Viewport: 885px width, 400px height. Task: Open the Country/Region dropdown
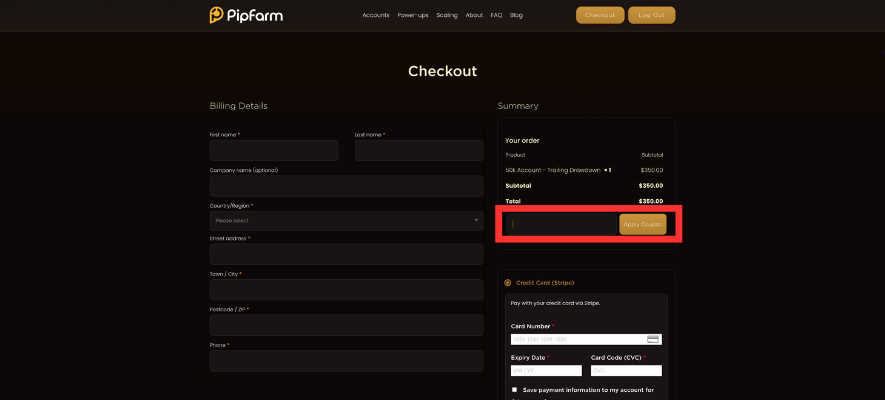[x=346, y=220]
